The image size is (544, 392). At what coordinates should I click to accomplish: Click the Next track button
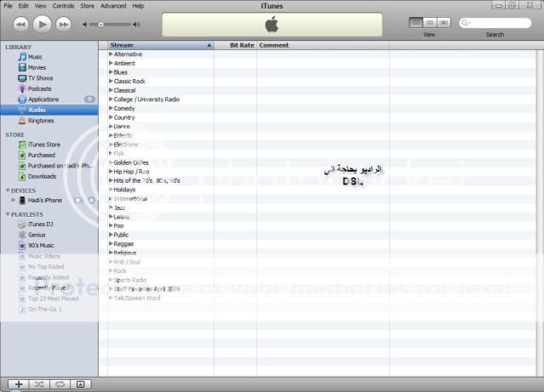pyautogui.click(x=64, y=25)
